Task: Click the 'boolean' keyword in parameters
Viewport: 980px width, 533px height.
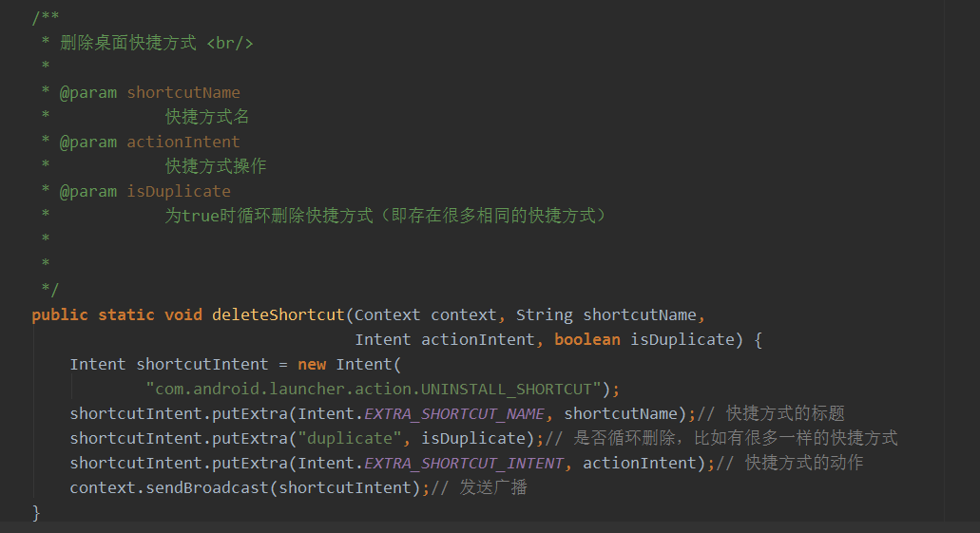Action: 586,339
